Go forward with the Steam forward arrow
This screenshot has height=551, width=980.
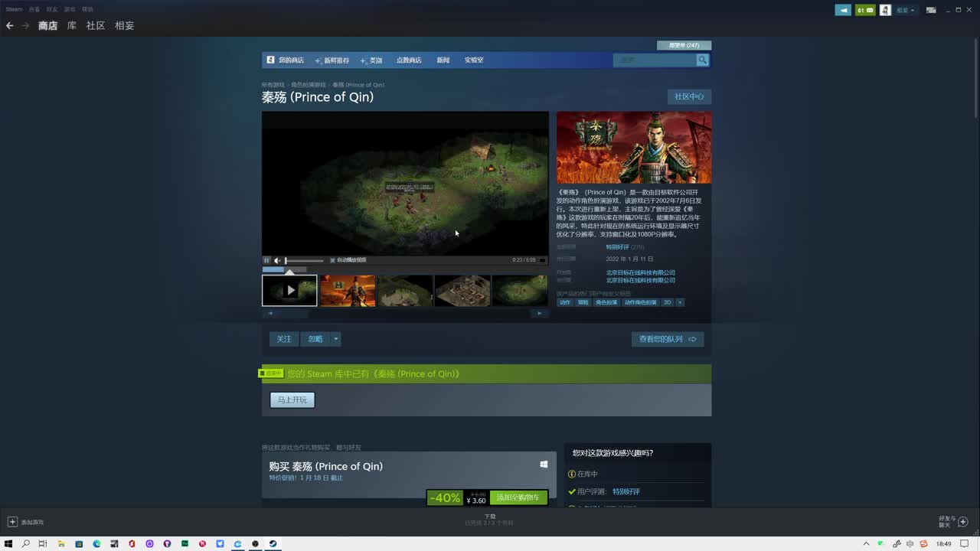[25, 25]
